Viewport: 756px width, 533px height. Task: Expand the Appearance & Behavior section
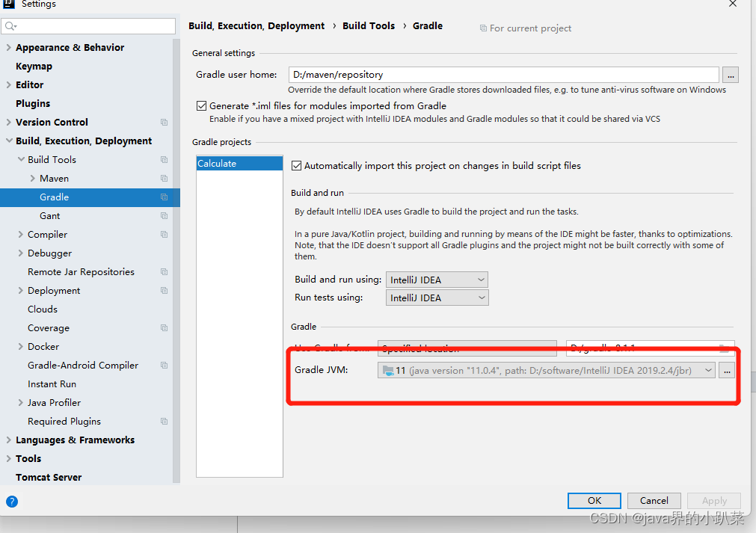coord(9,47)
